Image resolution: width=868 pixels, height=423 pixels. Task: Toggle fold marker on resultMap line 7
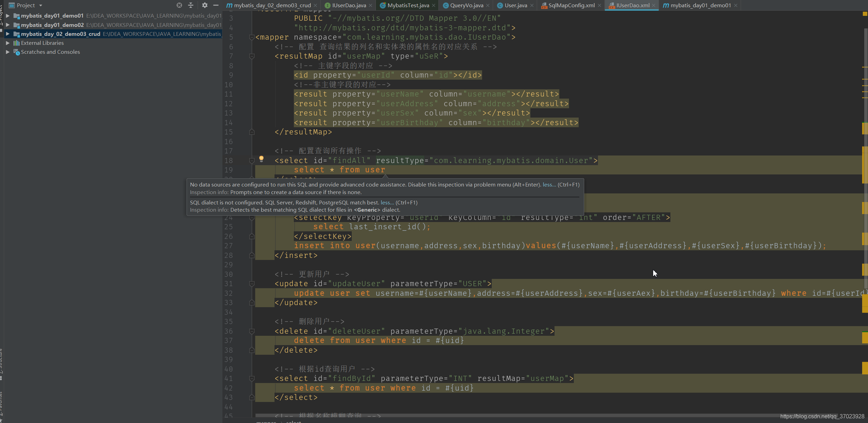[x=252, y=56]
